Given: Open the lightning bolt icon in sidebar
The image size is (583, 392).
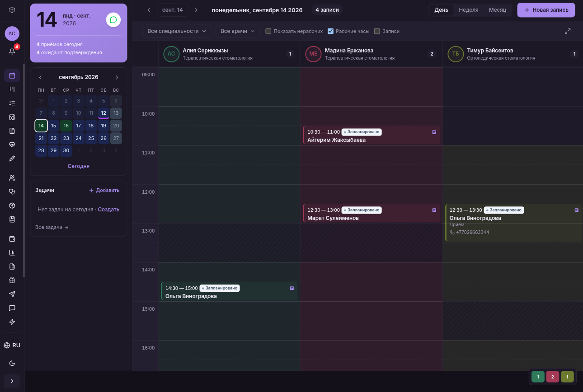Looking at the screenshot, I should (12, 322).
